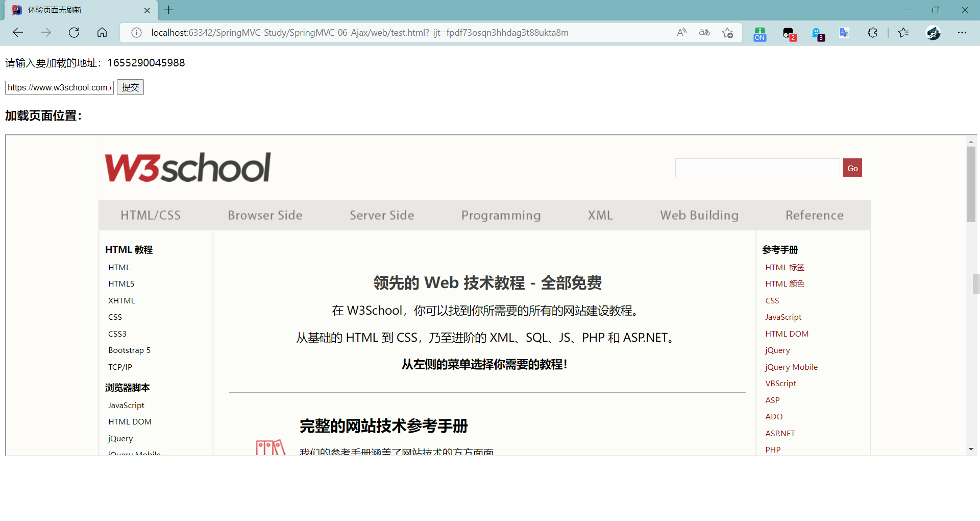980x521 pixels.
Task: Open the Bootstrap 5 tutorial link
Action: coord(129,350)
